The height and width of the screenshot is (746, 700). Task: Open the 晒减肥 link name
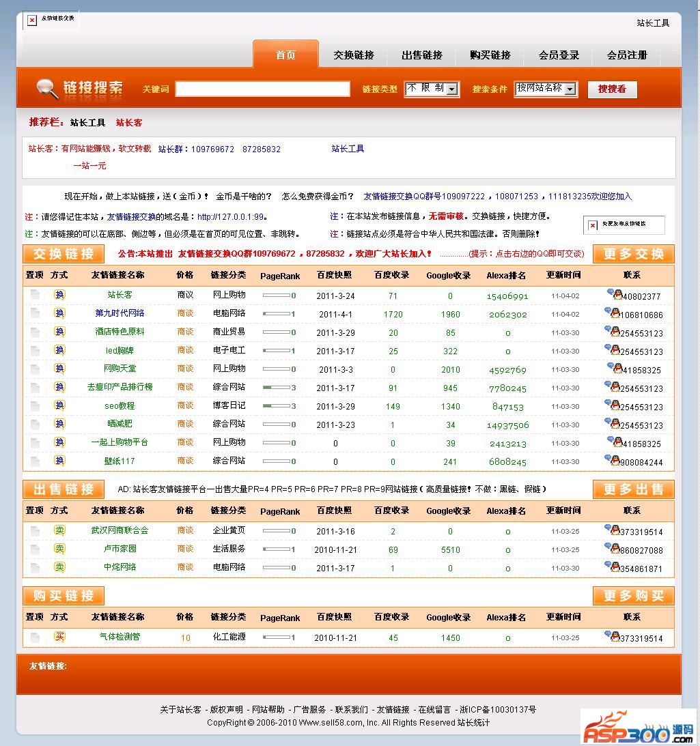coord(120,424)
